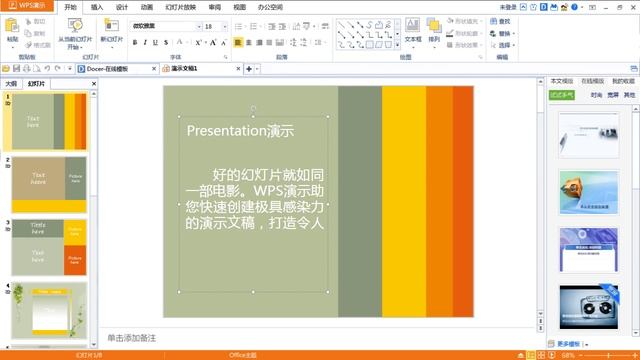Open the Review (审阅) ribbon tab

(215, 7)
